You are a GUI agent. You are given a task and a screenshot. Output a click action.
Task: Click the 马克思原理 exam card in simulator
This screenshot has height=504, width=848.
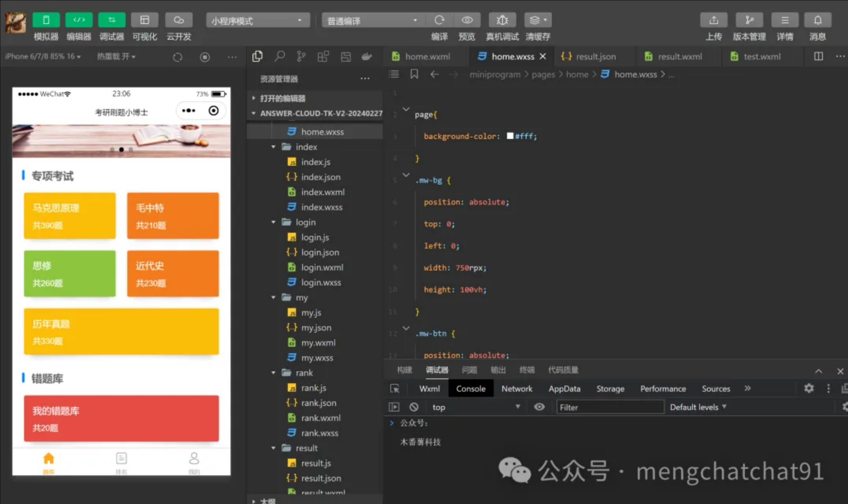(70, 216)
